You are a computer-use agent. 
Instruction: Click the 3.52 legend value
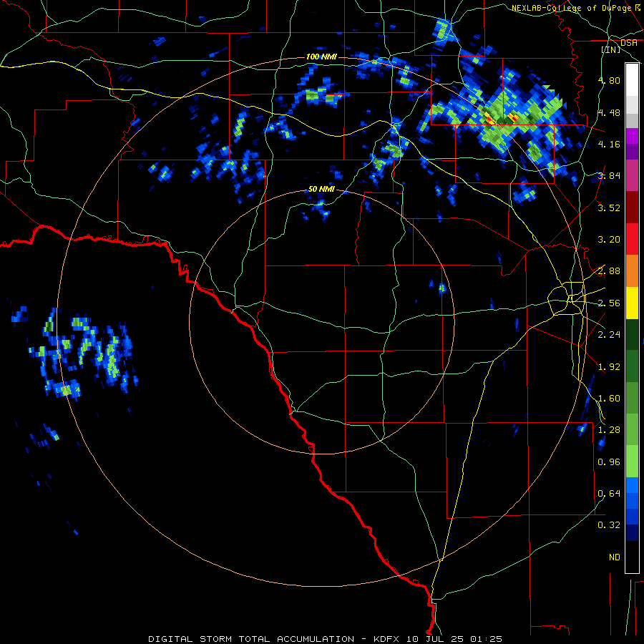[x=609, y=208]
